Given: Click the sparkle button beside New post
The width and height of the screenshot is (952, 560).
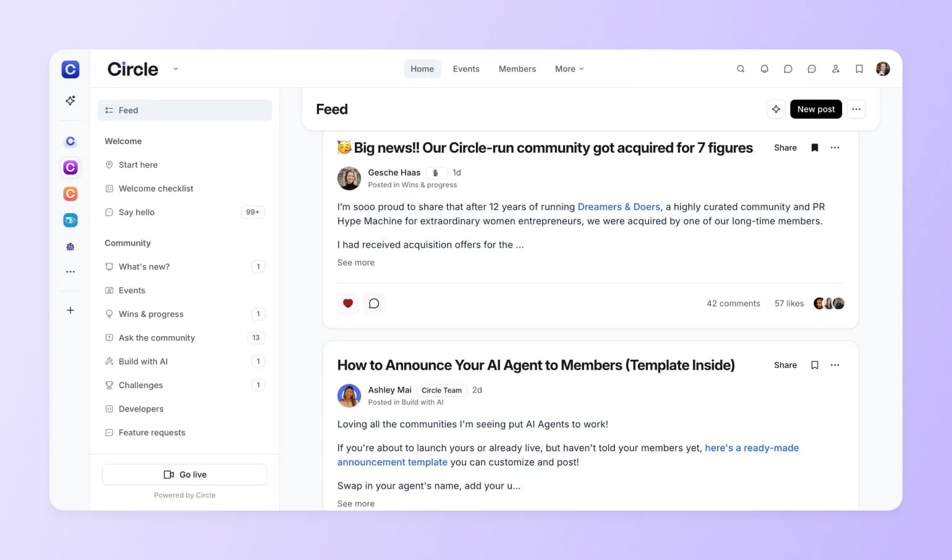Looking at the screenshot, I should (x=776, y=109).
